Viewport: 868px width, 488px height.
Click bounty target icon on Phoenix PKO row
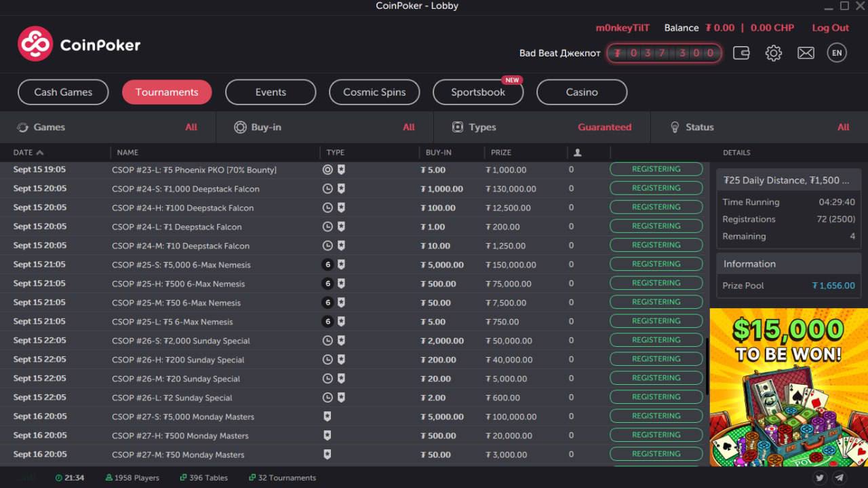tap(328, 170)
